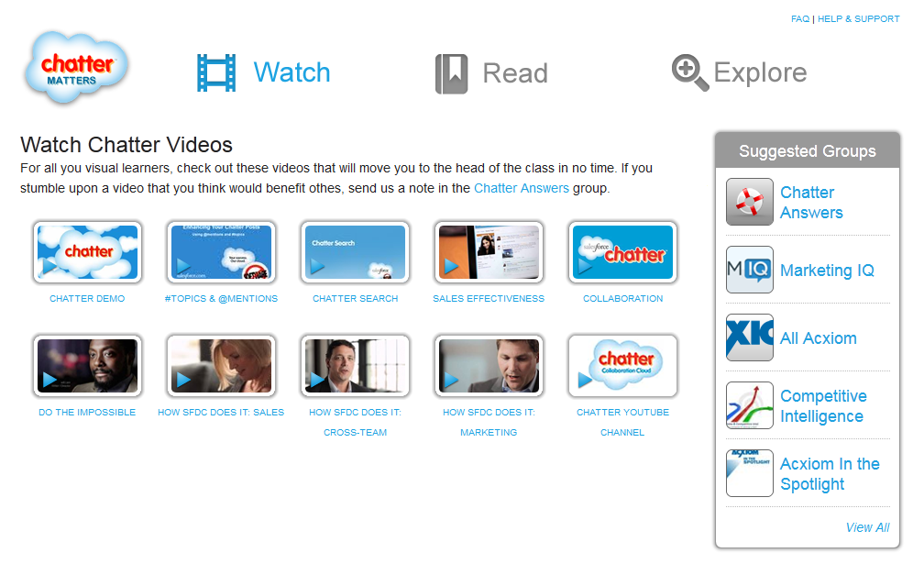
Task: Click HOW SFDC DOES IT: CROSS-TEAM caption
Action: coord(355,422)
